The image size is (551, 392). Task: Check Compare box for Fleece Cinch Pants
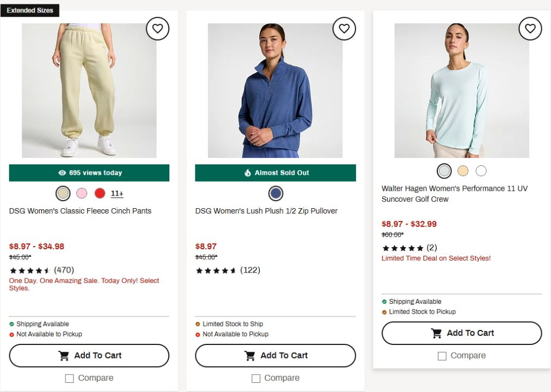(69, 378)
